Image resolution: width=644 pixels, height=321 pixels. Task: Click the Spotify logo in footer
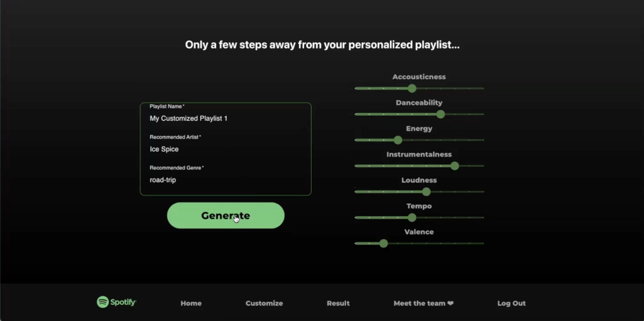tap(116, 302)
